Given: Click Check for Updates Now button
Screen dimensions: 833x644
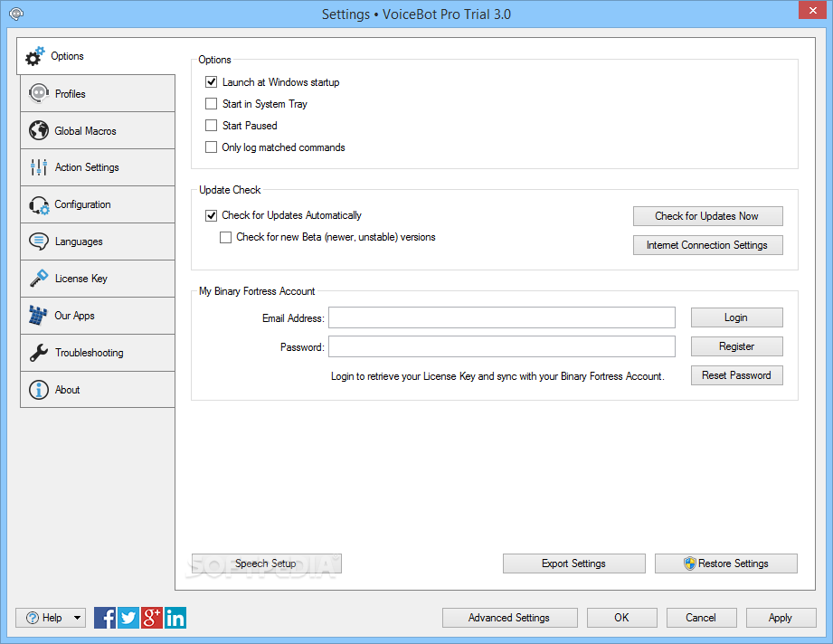Looking at the screenshot, I should (707, 216).
